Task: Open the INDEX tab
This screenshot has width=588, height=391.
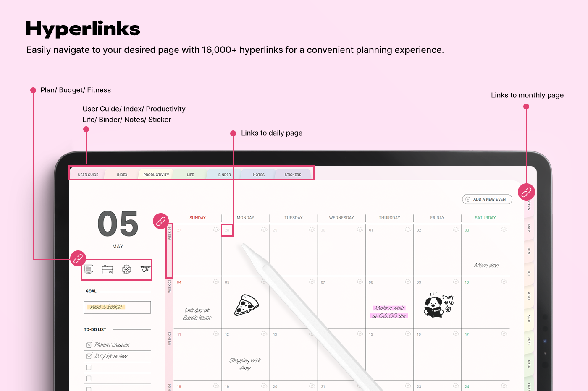Action: 122,175
